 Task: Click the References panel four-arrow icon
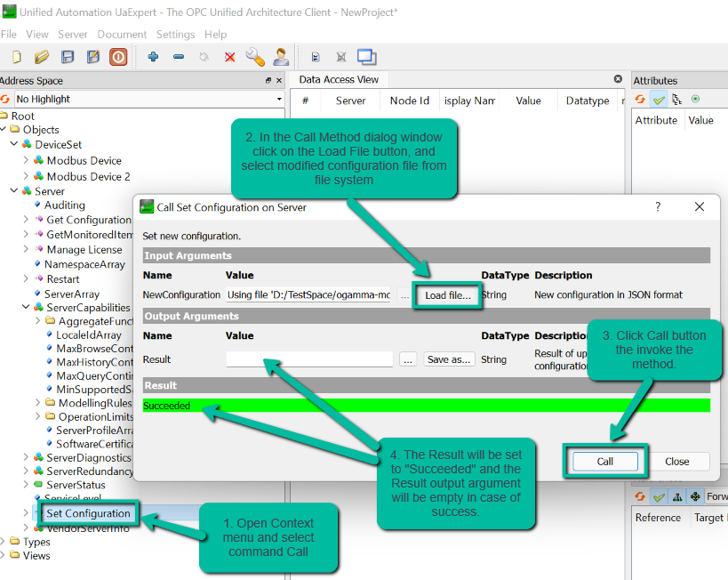tap(695, 496)
